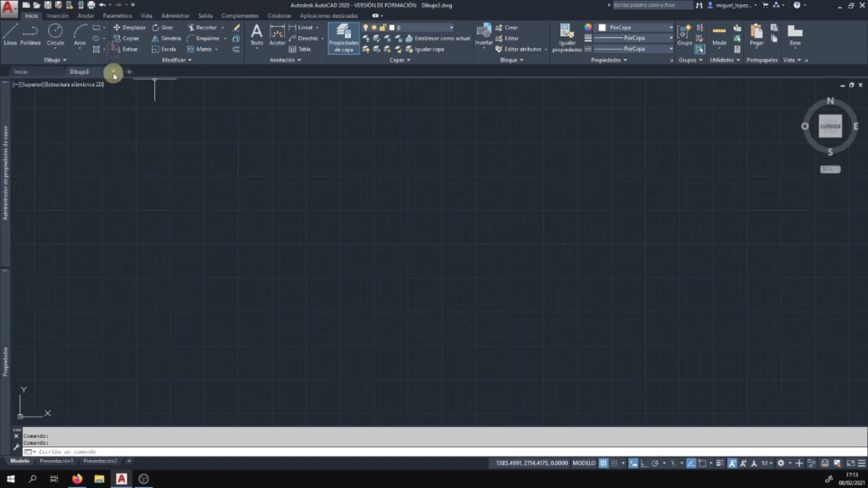
Task: Toggle lineweight display in status bar
Action: click(x=720, y=463)
